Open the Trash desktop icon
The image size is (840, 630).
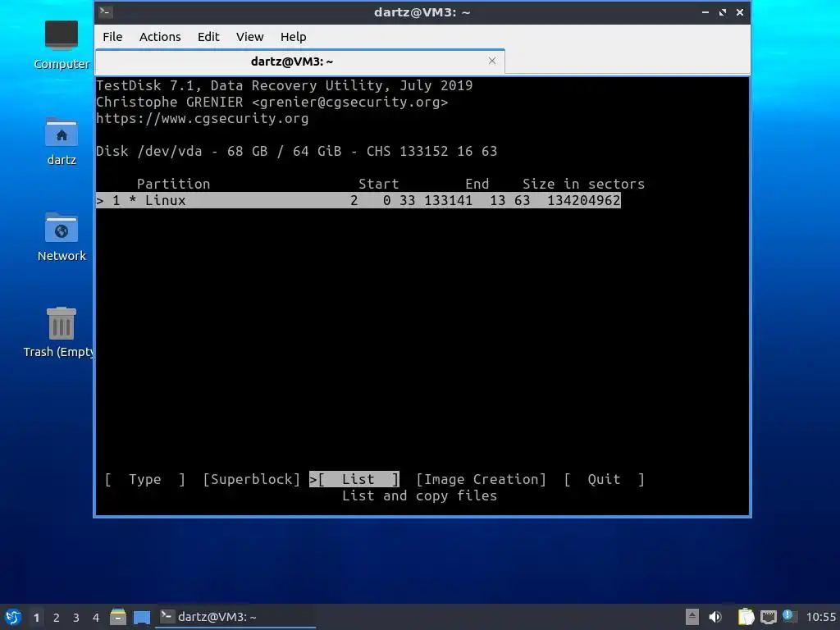point(60,333)
